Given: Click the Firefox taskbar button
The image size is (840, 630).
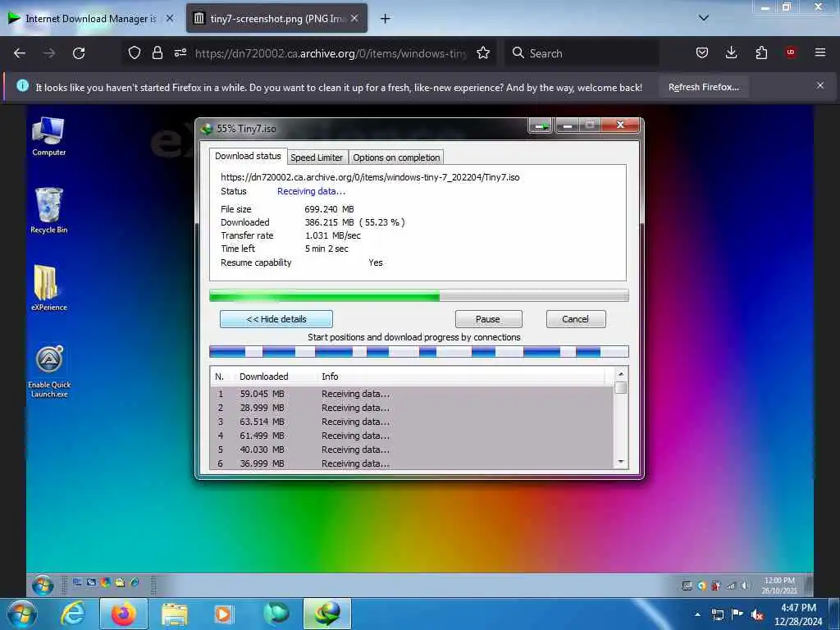Looking at the screenshot, I should pos(124,614).
